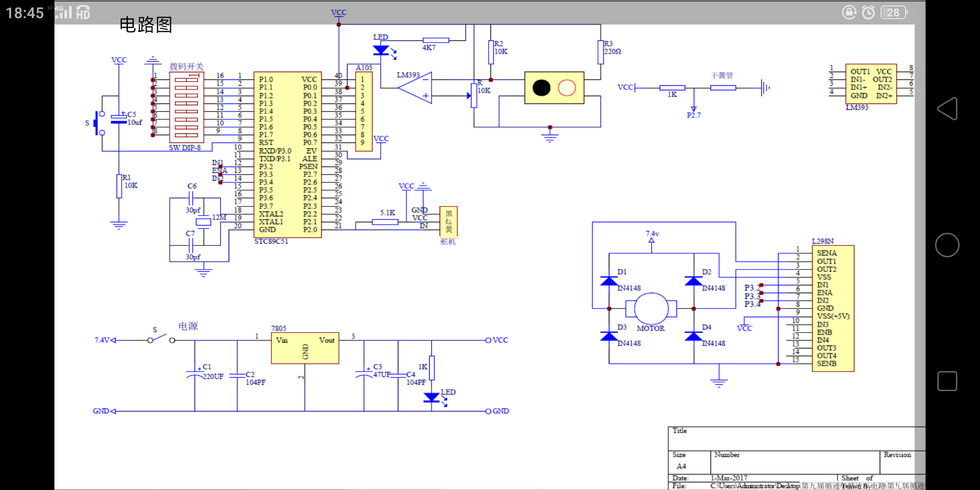Click the SENA pin on L298N
The width and height of the screenshot is (980, 490).
pos(827,253)
